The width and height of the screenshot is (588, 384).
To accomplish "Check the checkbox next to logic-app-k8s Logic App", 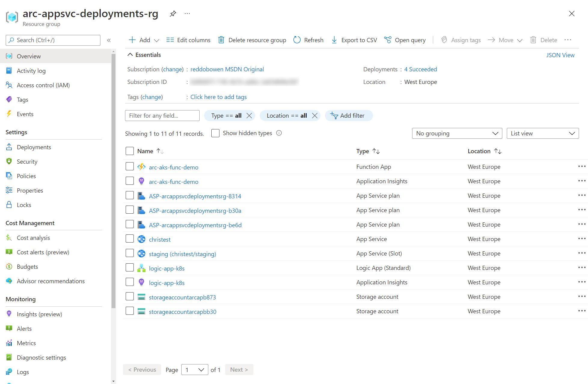I will (x=130, y=267).
